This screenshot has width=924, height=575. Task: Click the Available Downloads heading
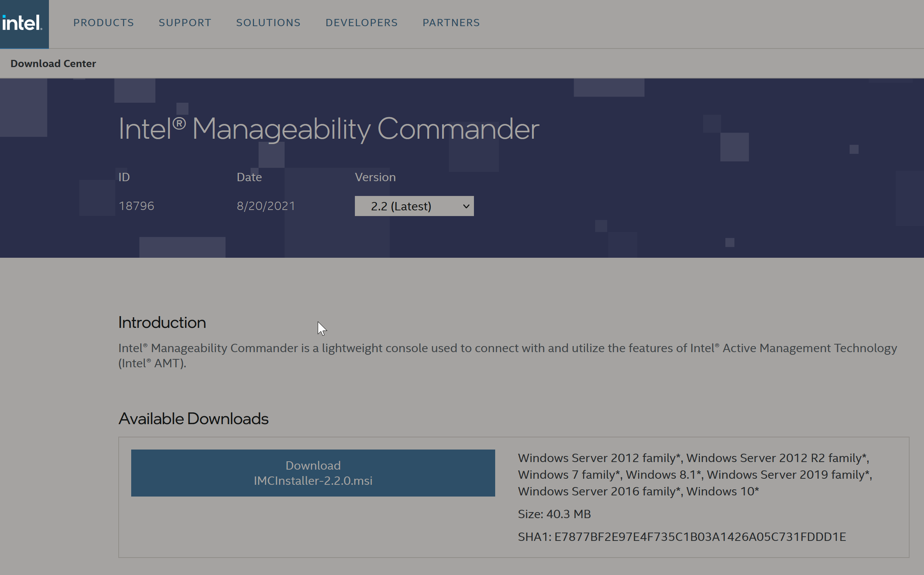point(193,419)
